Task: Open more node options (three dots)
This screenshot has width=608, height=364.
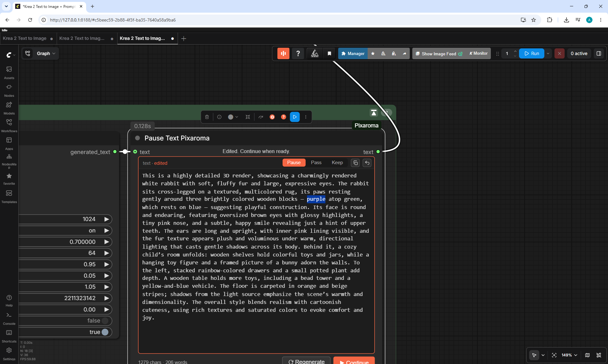Action: click(x=306, y=117)
